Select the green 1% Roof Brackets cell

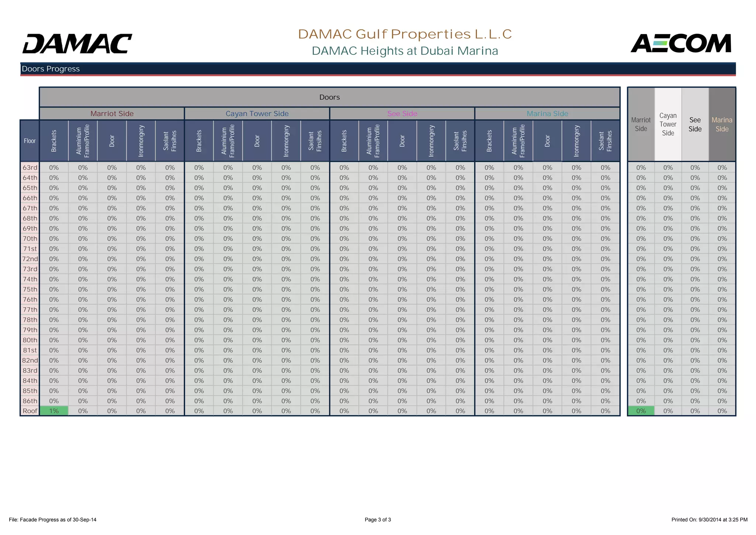click(x=54, y=411)
